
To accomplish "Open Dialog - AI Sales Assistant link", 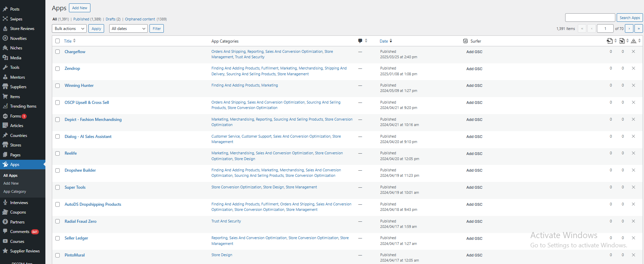I will (x=88, y=137).
